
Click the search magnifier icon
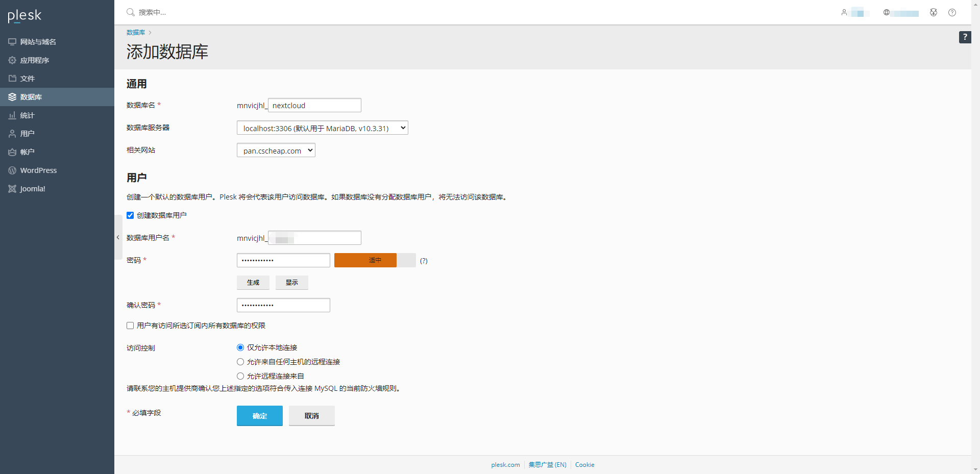coord(131,12)
